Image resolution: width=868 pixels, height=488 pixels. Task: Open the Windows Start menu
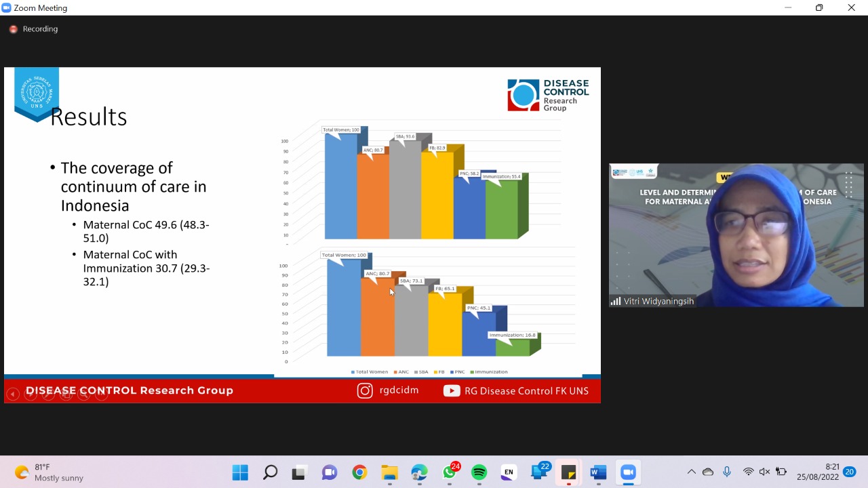[x=240, y=472]
